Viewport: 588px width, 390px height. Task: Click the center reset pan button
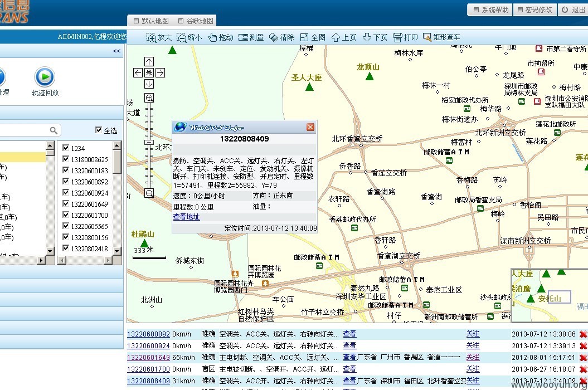click(149, 73)
